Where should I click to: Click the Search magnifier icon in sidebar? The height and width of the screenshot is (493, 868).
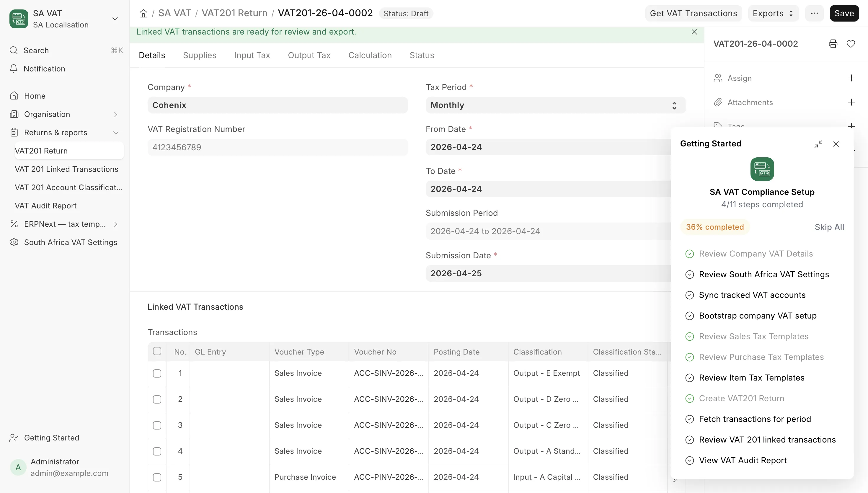14,50
